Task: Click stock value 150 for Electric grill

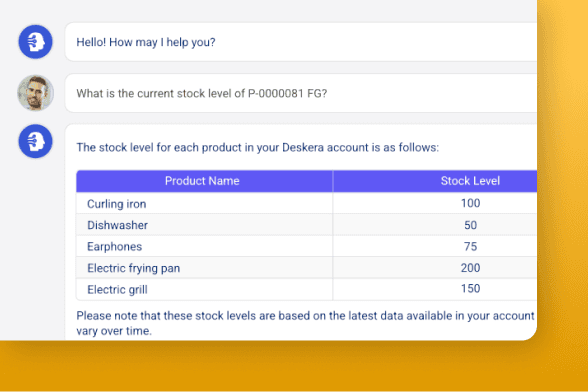Action: pyautogui.click(x=470, y=288)
